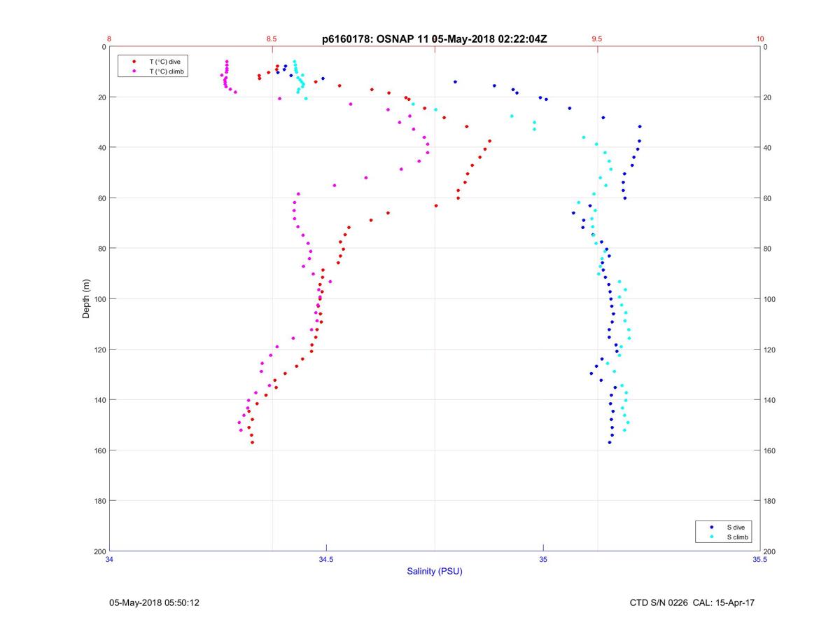Click the timestamp '05-May-2018 05:50:12'
The width and height of the screenshot is (840, 620).
pyautogui.click(x=154, y=602)
